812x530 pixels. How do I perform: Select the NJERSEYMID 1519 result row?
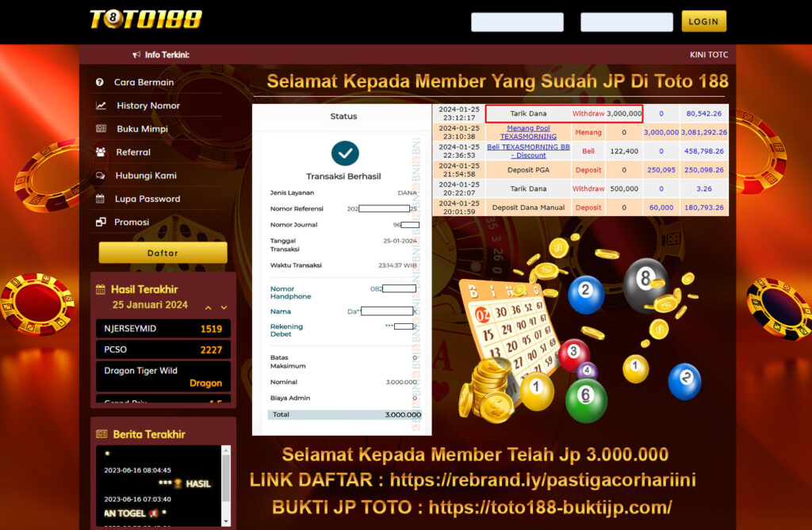pyautogui.click(x=163, y=329)
